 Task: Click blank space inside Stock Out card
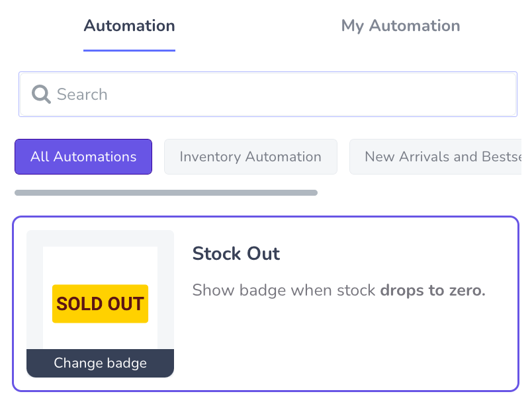click(339, 346)
